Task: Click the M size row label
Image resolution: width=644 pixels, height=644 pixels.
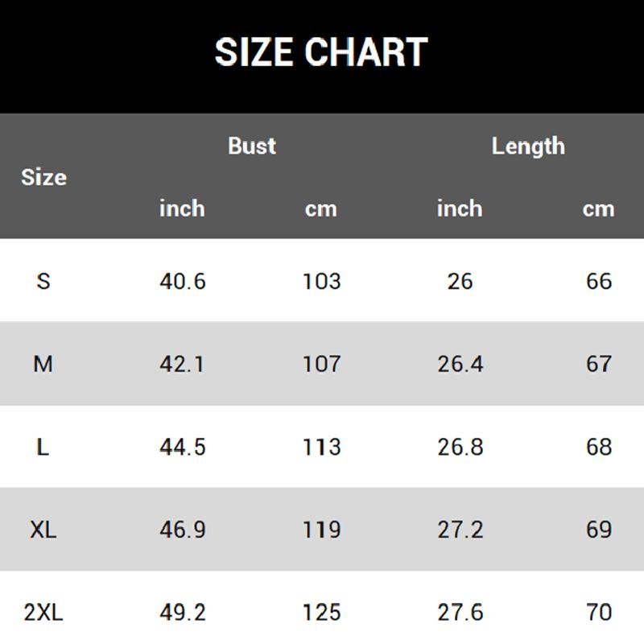Action: (43, 364)
